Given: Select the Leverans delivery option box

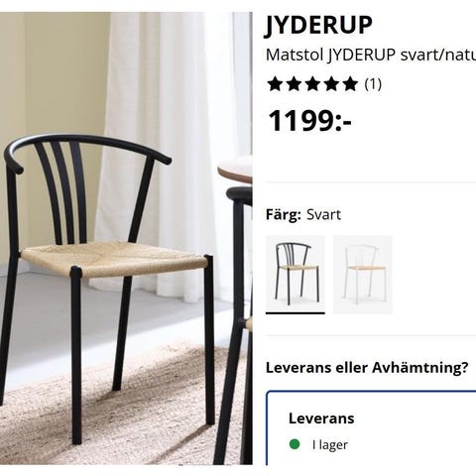Looking at the screenshot, I should [x=371, y=428].
